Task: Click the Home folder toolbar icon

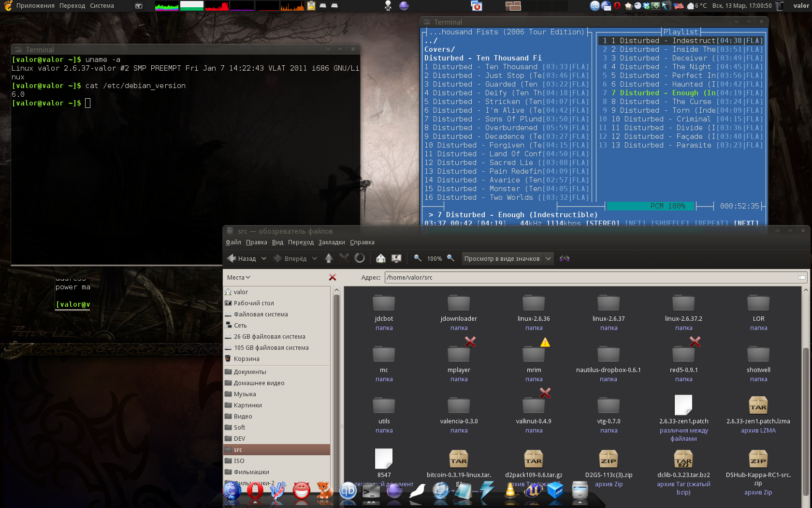Action: click(x=381, y=258)
